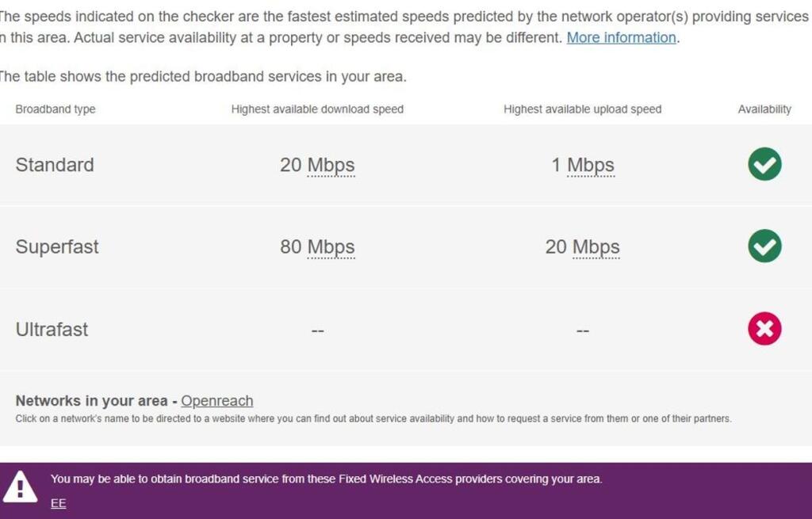Viewport: 812px width, 519px height.
Task: Click the Superfast 20 Mbps upload speed
Action: [x=583, y=246]
